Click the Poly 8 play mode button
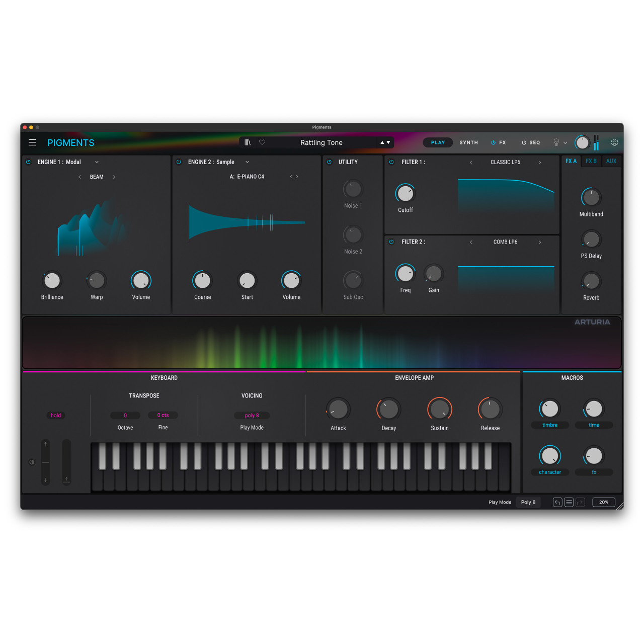 (x=528, y=502)
